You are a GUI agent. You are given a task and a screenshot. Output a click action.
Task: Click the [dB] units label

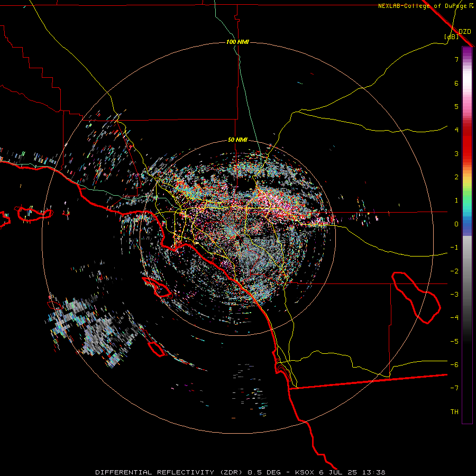[452, 36]
